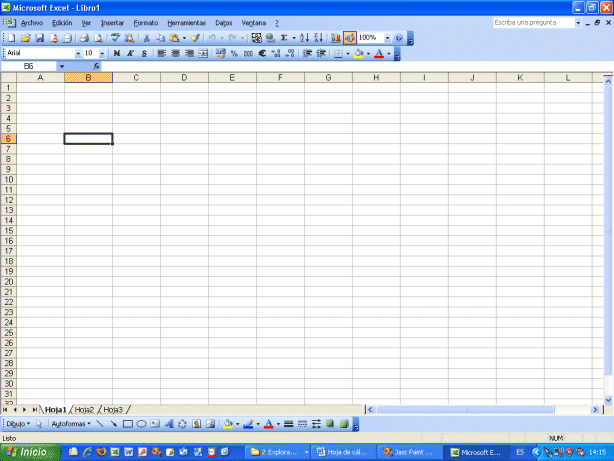Open the font size dropdown
Viewport: 614px width, 461px height.
pos(102,54)
